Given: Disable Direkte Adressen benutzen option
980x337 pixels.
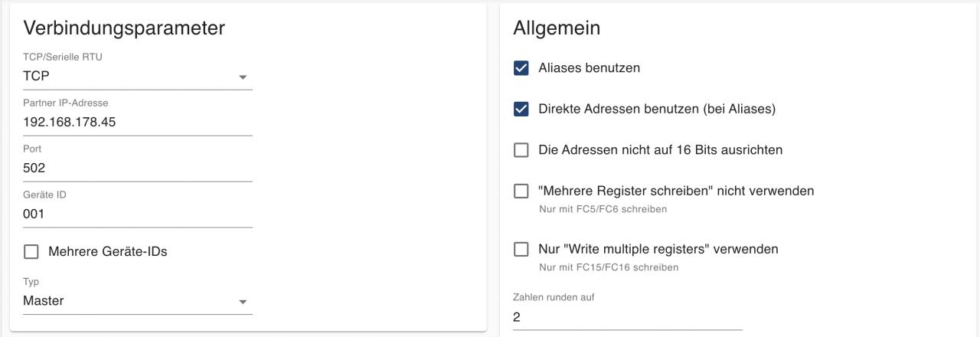Looking at the screenshot, I should pyautogui.click(x=521, y=110).
